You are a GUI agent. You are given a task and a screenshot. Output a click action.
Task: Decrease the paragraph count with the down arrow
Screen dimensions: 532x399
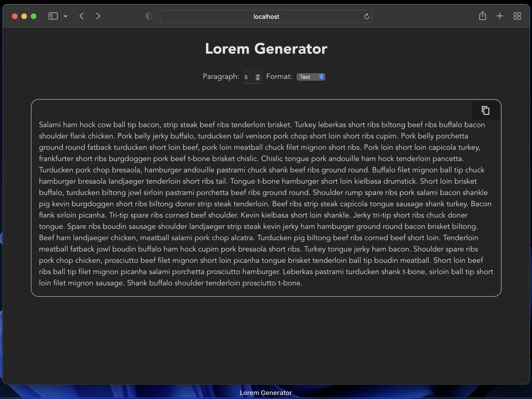click(258, 79)
